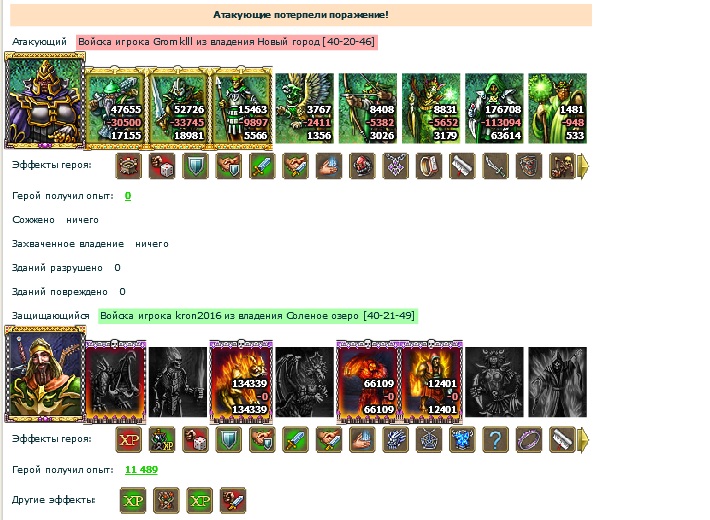Image resolution: width=710 pixels, height=520 pixels.
Task: Click the defender's red XP effect icon
Action: pyautogui.click(x=129, y=439)
